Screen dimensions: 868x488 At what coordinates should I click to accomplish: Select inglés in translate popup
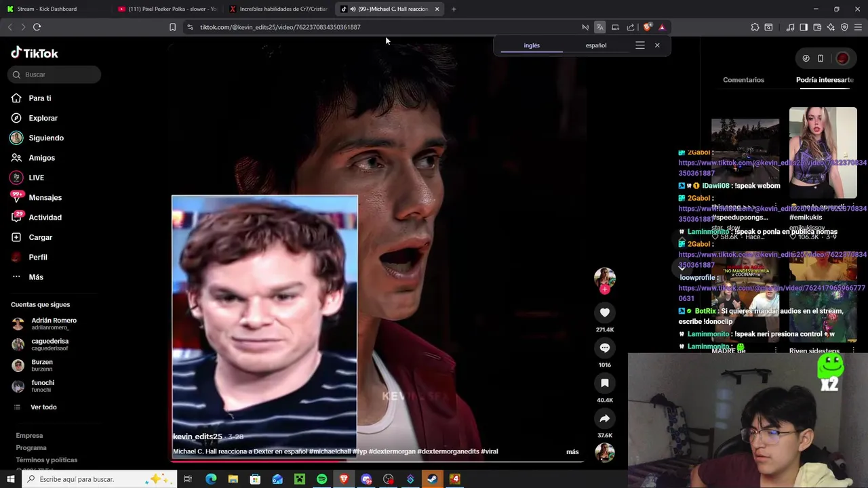(x=532, y=45)
